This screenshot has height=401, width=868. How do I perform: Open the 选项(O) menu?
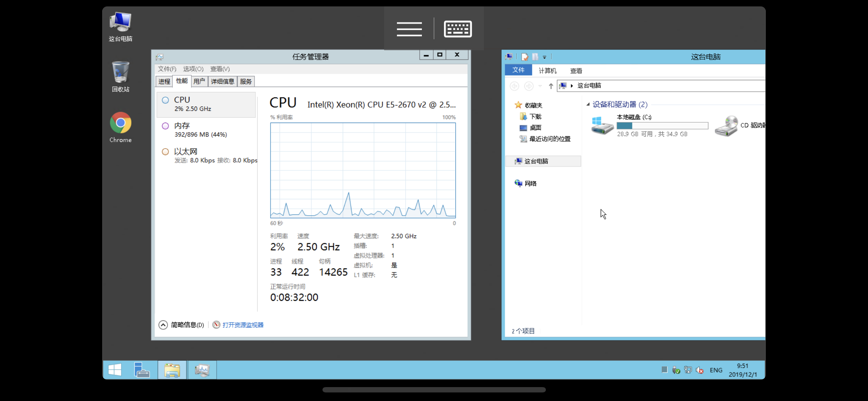pos(193,69)
